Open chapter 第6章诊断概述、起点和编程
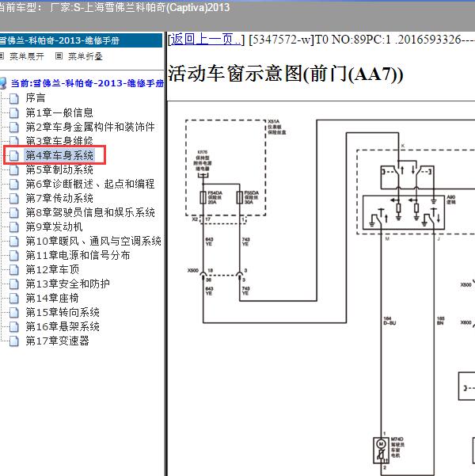 (x=90, y=184)
